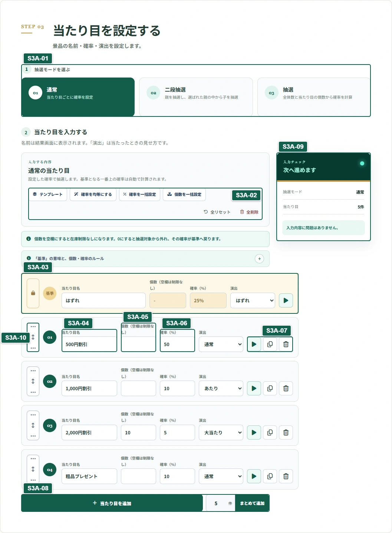Viewport: 392px width, 533px height.
Task: Click probability field in 粗品プレゼント row
Action: 177,476
